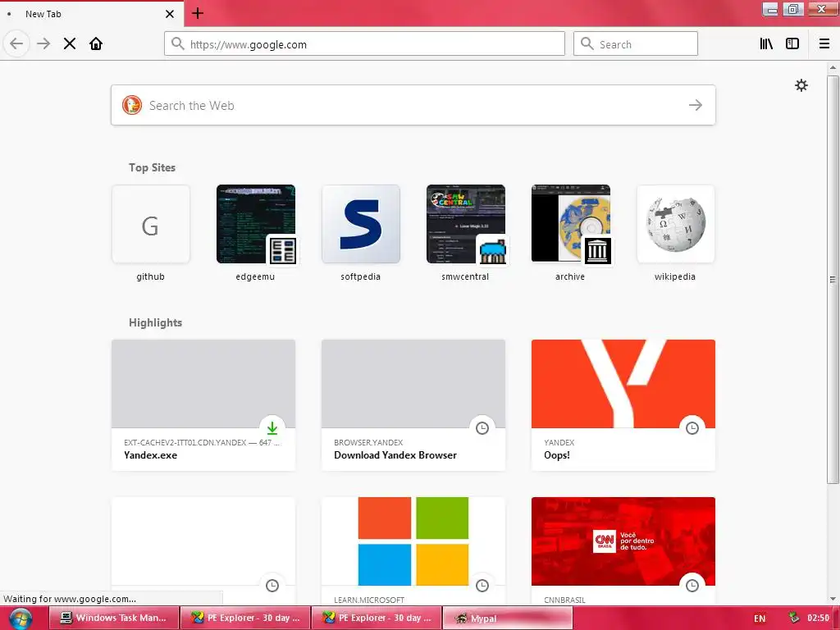840x630 pixels.
Task: Click scrollbar up arrow
Action: pyautogui.click(x=833, y=67)
